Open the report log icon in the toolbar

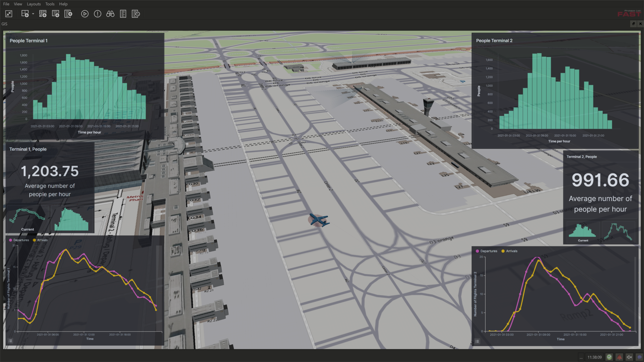pos(123,14)
